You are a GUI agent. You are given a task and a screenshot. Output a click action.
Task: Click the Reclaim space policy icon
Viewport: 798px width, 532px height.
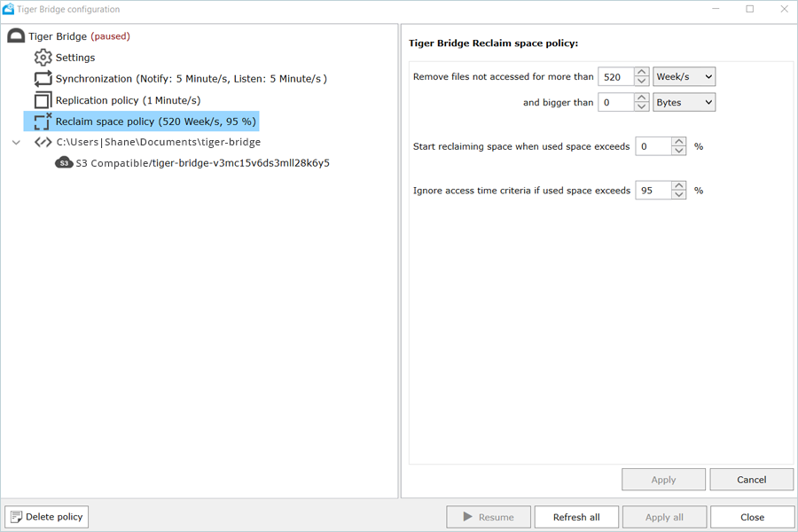pos(43,121)
